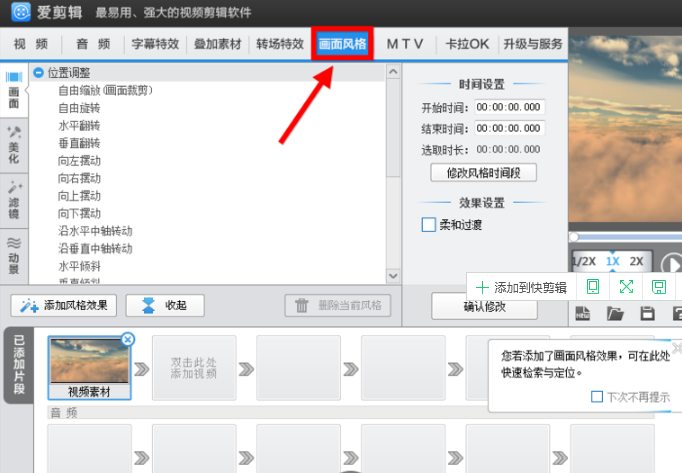Switch to the 转场特效 tab
682x473 pixels.
click(x=279, y=44)
